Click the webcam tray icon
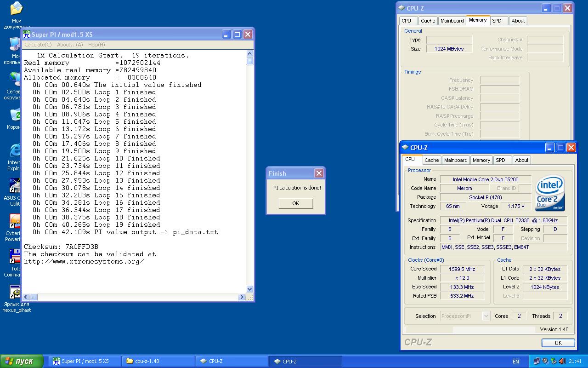Viewport: 588px width, 368px height. [545, 361]
